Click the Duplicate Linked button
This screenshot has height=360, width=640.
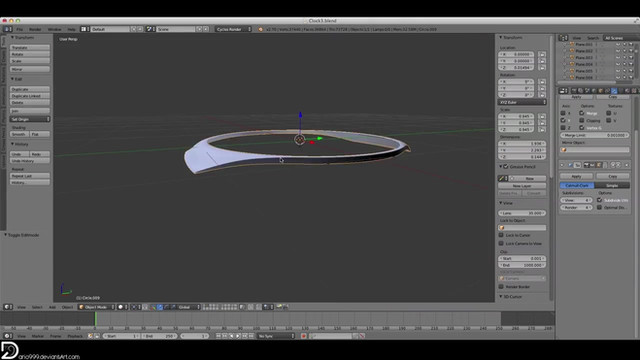coord(30,96)
